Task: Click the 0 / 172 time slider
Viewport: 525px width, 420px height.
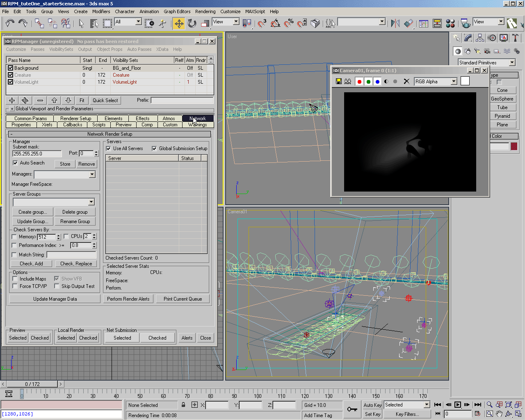Action: click(32, 384)
